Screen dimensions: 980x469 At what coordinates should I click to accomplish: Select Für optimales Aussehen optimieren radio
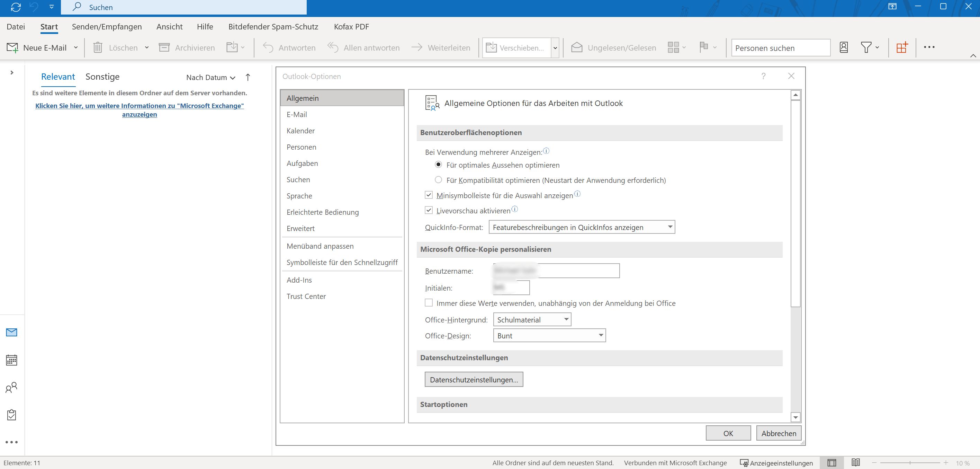[x=438, y=165]
